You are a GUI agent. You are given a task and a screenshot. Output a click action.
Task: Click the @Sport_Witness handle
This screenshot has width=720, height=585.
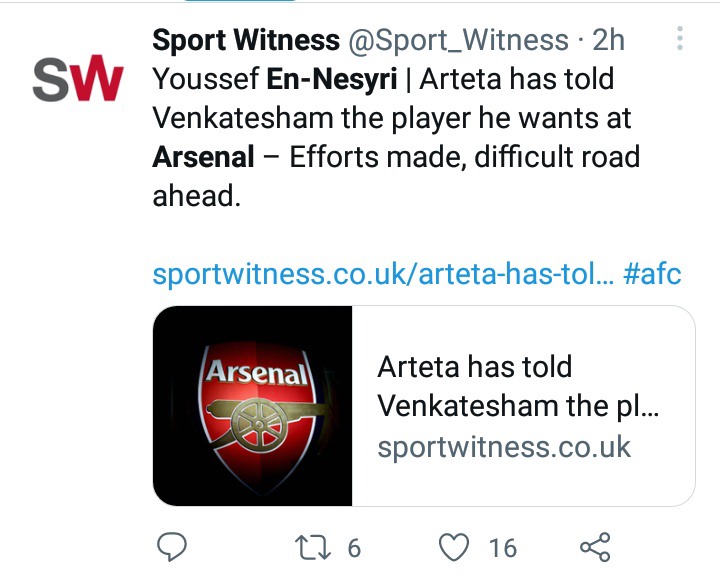tap(458, 40)
